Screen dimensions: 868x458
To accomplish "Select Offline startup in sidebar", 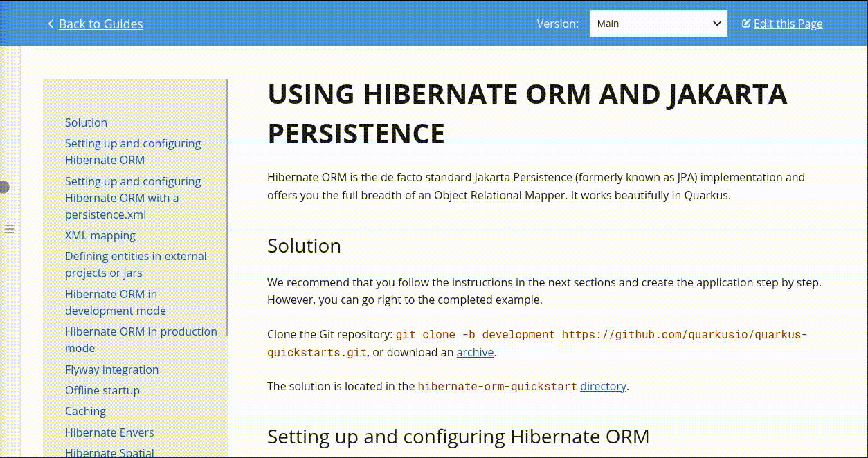I will pyautogui.click(x=102, y=390).
